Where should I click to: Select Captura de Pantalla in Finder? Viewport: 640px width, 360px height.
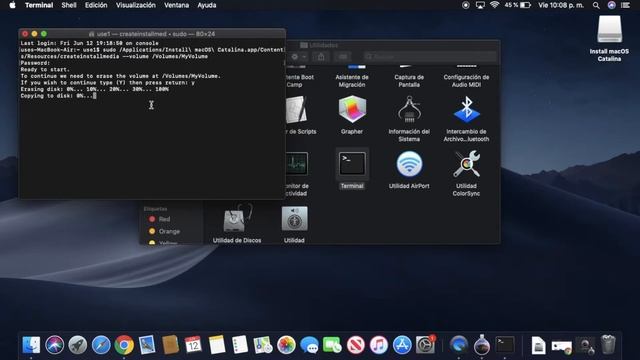tap(409, 77)
